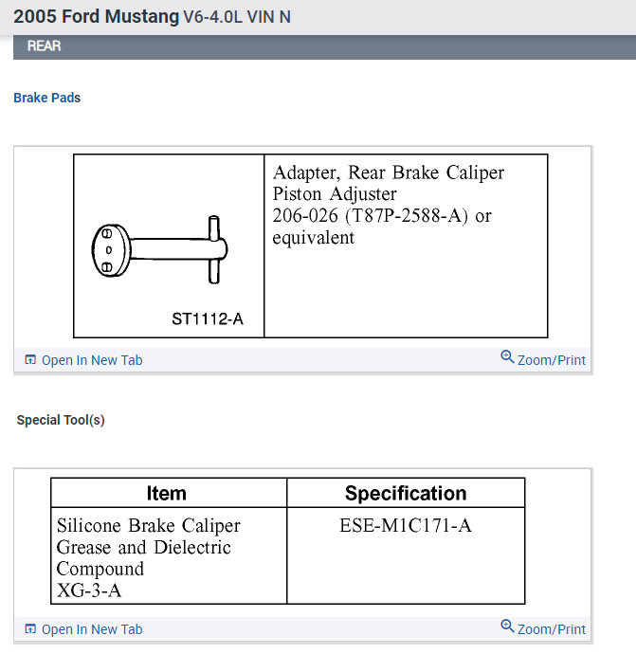This screenshot has height=672, width=636.
Task: Click the Item column header
Action: 167,493
